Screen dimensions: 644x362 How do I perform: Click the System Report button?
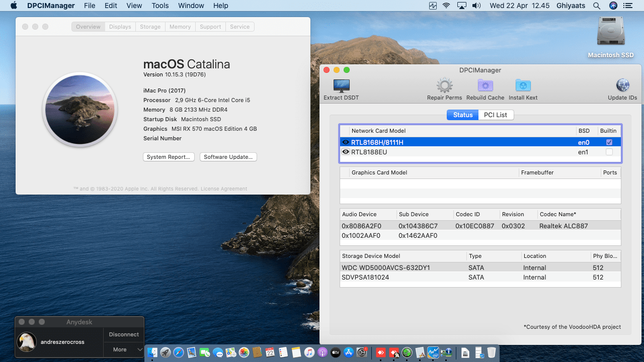coord(169,157)
